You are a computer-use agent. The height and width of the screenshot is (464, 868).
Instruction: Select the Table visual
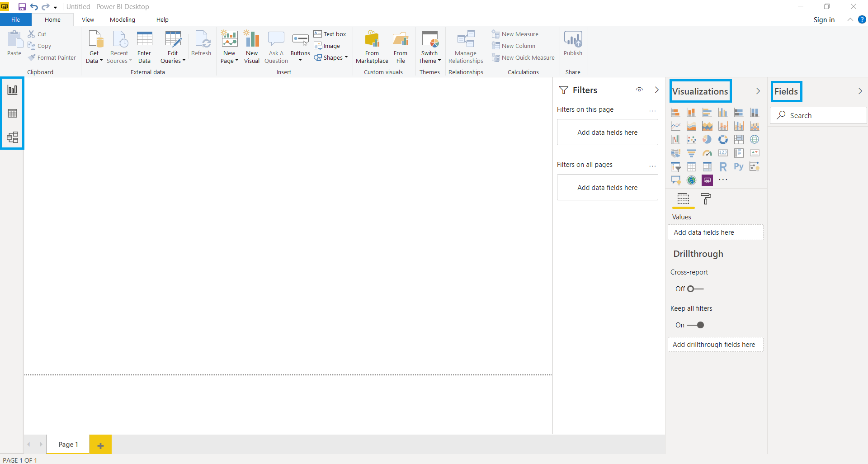[691, 167]
